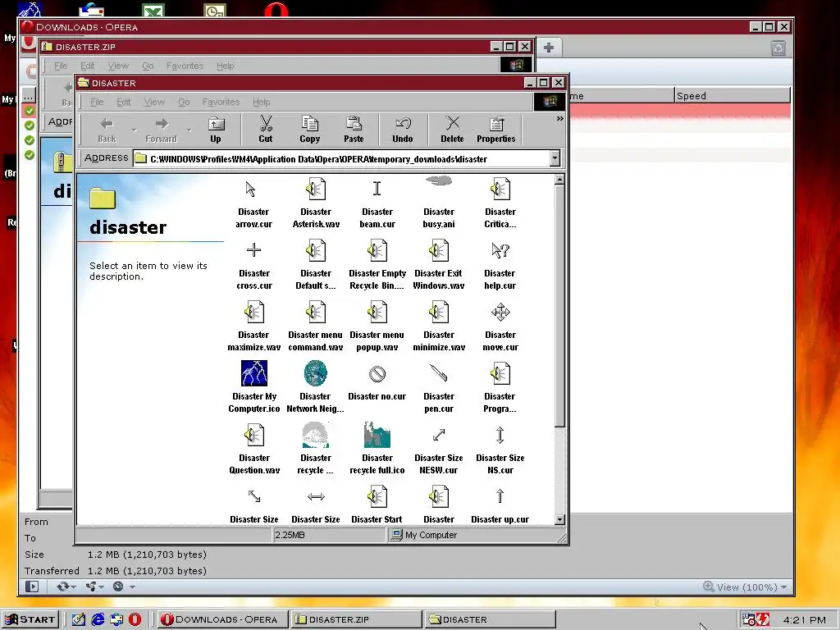The width and height of the screenshot is (840, 630).
Task: Open the Address bar dropdown in Disaster window
Action: (x=555, y=158)
